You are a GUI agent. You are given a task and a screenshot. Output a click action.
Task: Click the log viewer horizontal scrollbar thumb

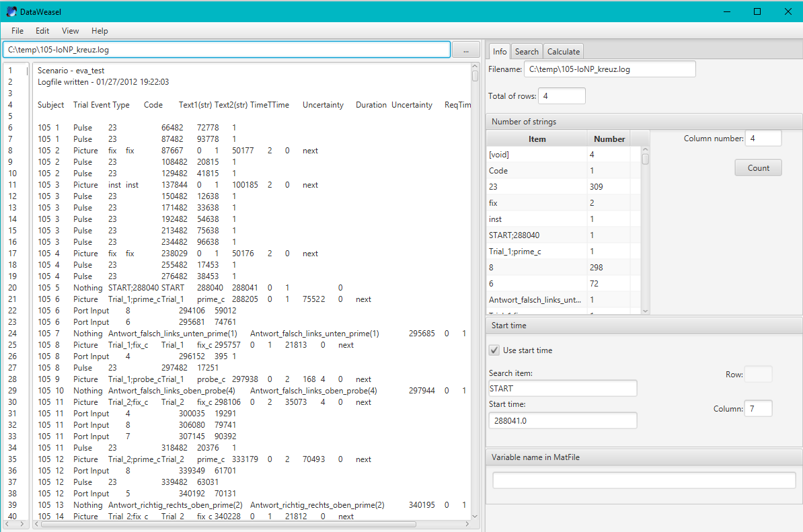pos(229,525)
